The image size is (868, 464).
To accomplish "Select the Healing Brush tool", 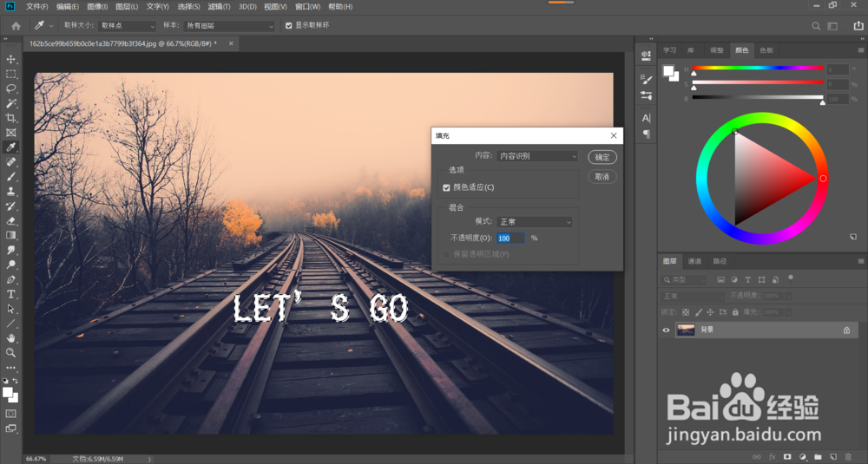I will click(x=10, y=162).
